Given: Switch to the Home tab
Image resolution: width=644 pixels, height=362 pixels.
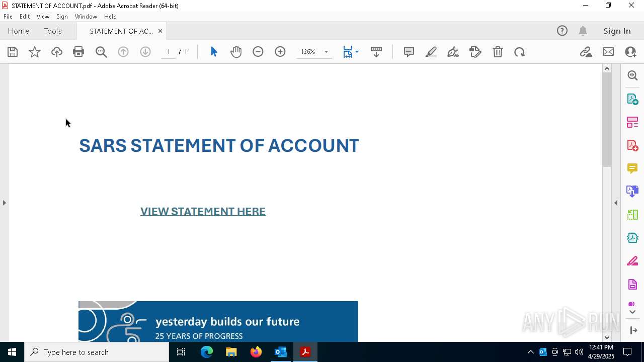Looking at the screenshot, I should [19, 31].
